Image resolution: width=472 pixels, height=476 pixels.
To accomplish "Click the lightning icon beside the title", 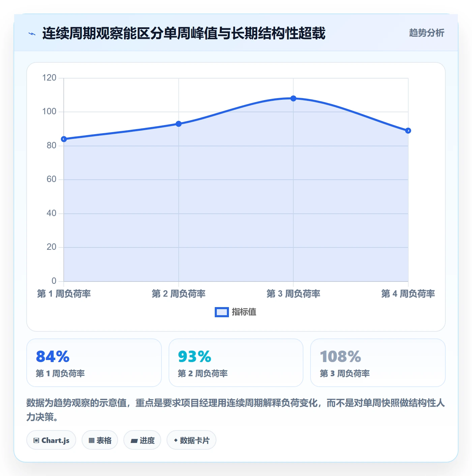I will (x=32, y=34).
